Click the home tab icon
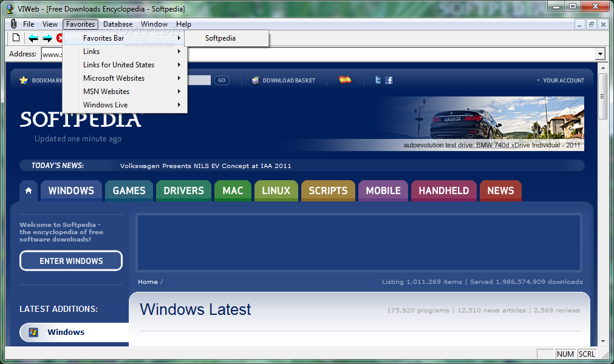 pyautogui.click(x=29, y=190)
